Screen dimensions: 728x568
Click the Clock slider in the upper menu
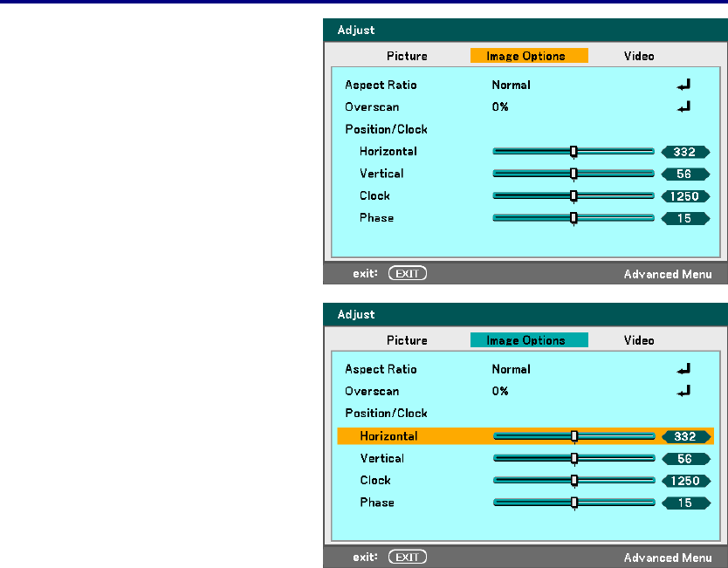point(573,195)
